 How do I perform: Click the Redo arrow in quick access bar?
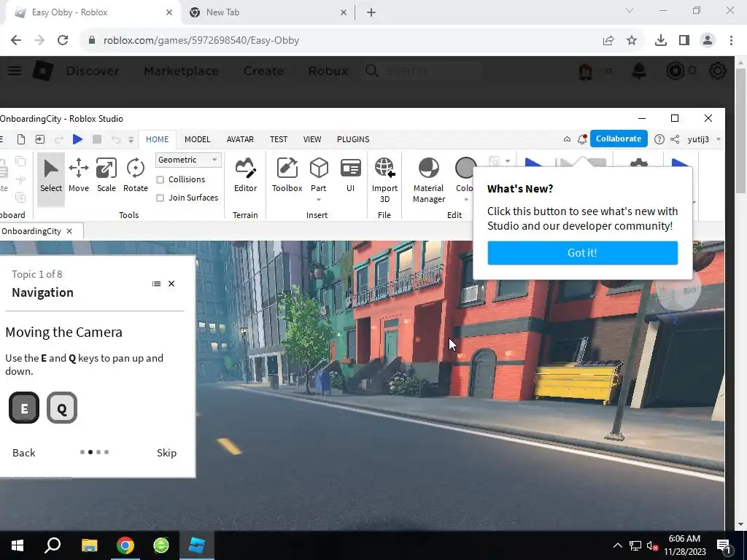(58, 139)
